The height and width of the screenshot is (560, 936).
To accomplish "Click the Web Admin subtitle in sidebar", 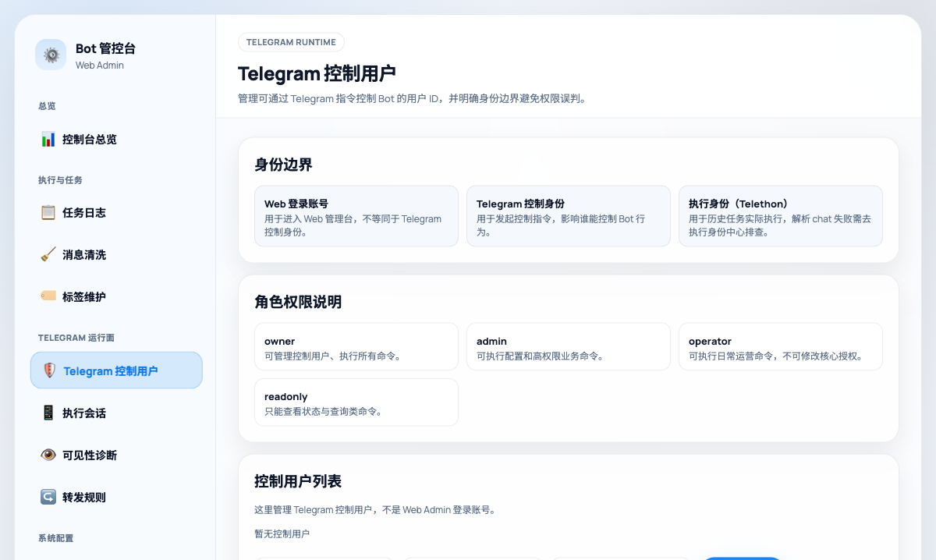I will coord(100,66).
